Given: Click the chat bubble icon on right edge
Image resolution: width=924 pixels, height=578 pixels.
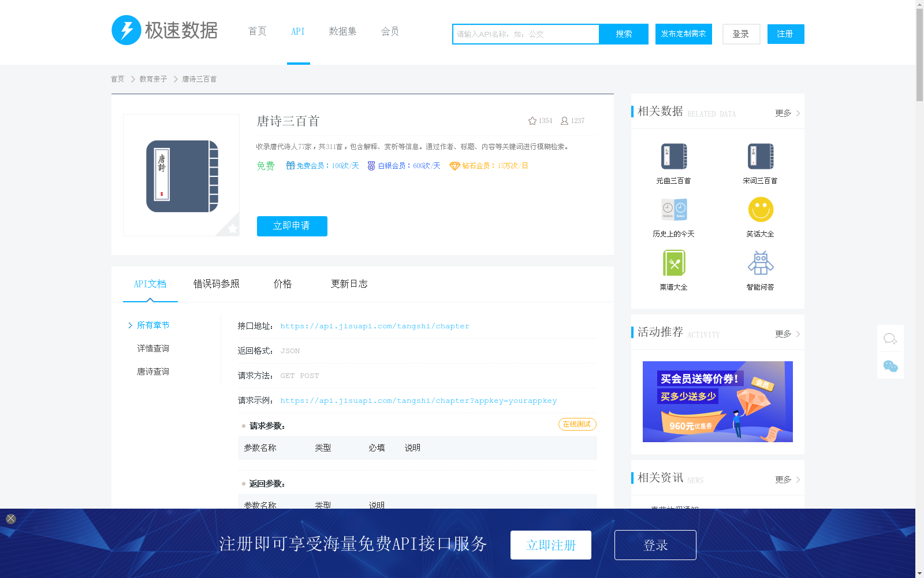Looking at the screenshot, I should (x=890, y=338).
